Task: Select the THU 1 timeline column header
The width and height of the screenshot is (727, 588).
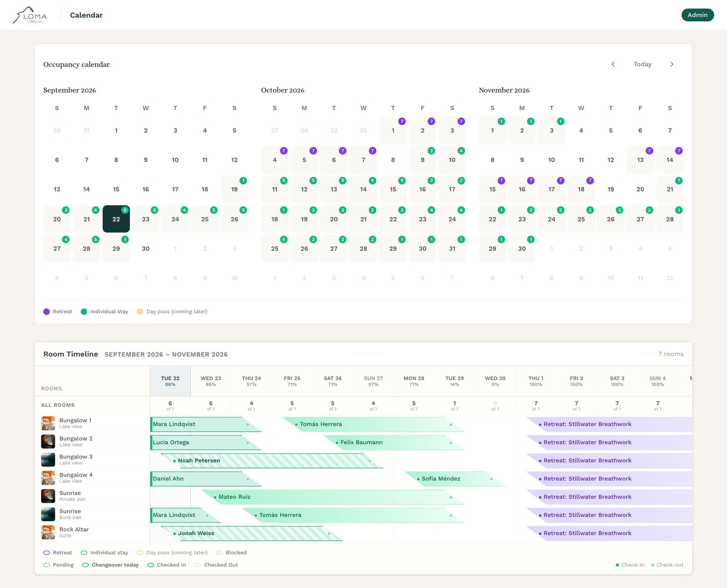Action: 536,381
